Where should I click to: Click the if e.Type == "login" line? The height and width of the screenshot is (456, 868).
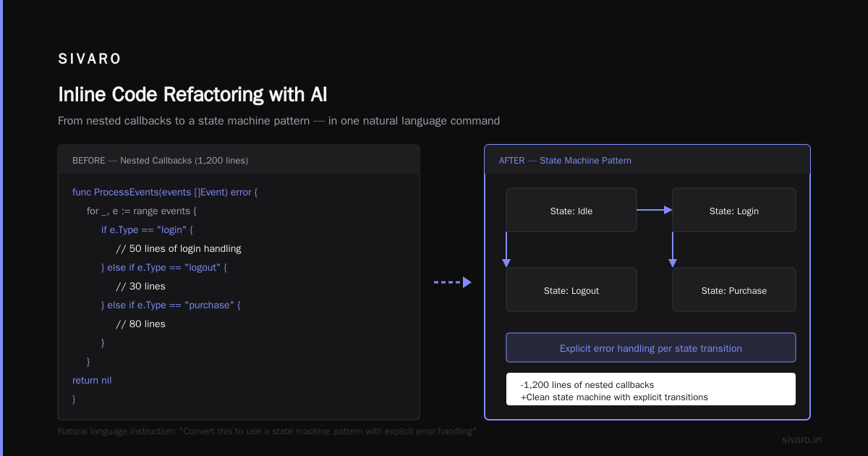click(x=148, y=229)
